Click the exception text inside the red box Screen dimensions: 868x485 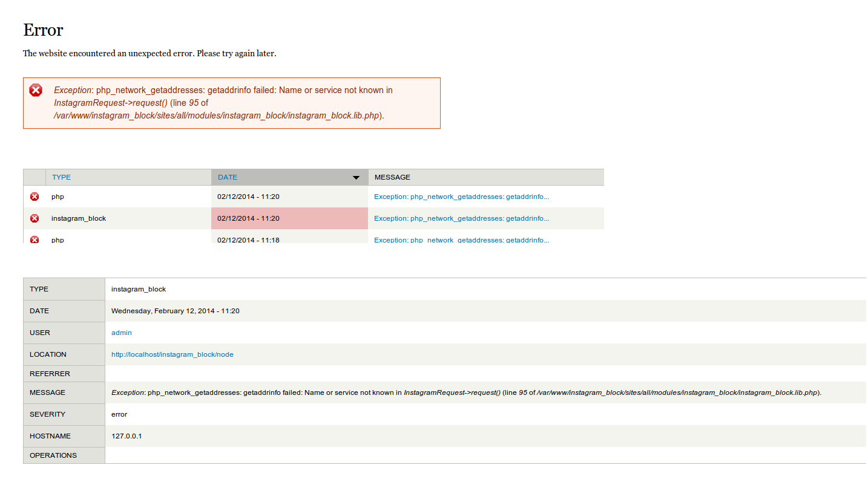point(223,103)
